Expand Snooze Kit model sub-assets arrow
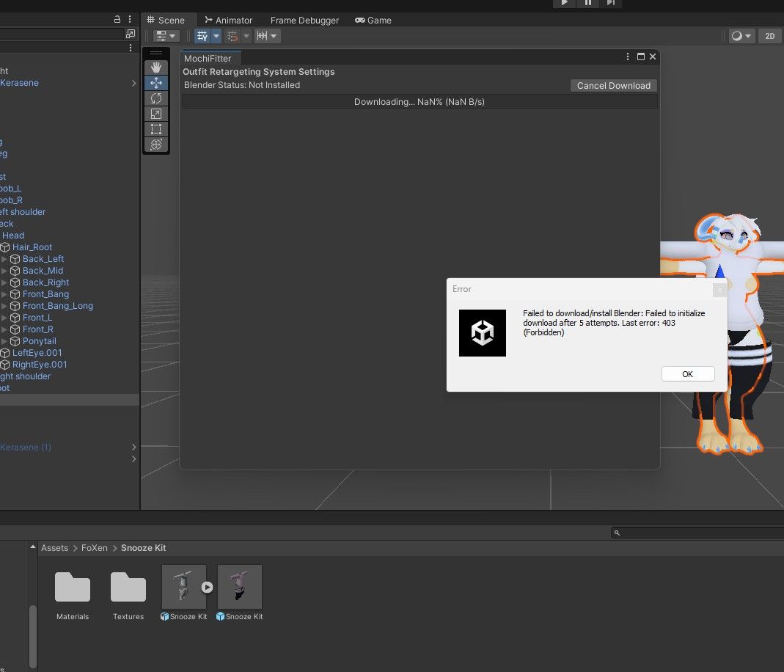Viewport: 784px width, 672px height. pyautogui.click(x=207, y=587)
